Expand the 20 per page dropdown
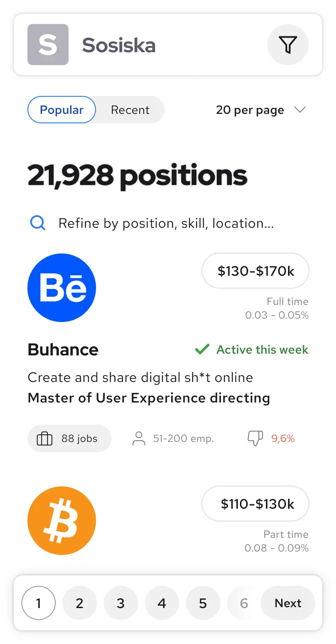Screen dimensions: 336x644 click(250, 110)
